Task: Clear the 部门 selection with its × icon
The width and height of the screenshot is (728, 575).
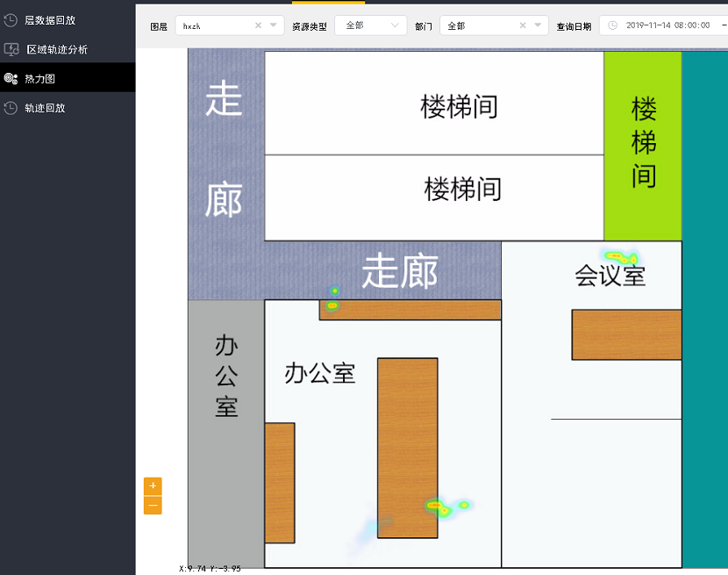Action: click(x=521, y=25)
